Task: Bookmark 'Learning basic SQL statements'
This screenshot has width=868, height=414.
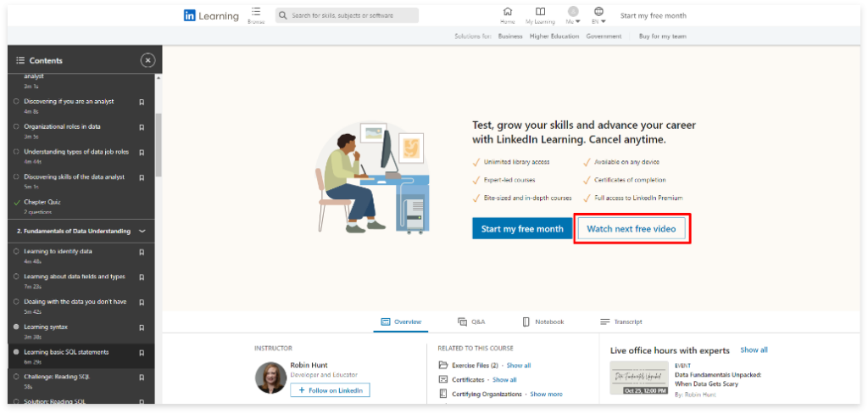Action: click(142, 352)
